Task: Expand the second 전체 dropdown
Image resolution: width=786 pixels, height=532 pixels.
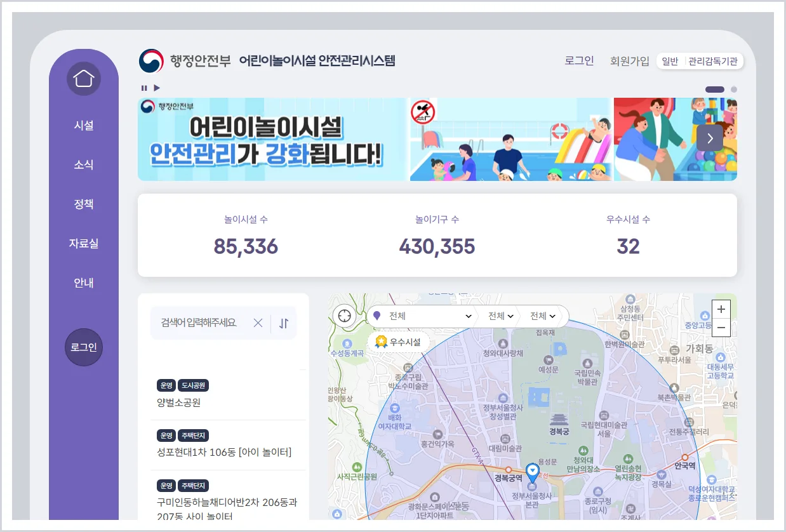Action: [x=500, y=316]
